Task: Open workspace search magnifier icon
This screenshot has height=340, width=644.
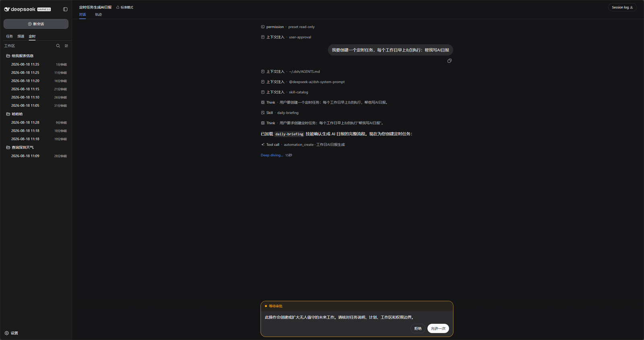Action: click(x=58, y=46)
